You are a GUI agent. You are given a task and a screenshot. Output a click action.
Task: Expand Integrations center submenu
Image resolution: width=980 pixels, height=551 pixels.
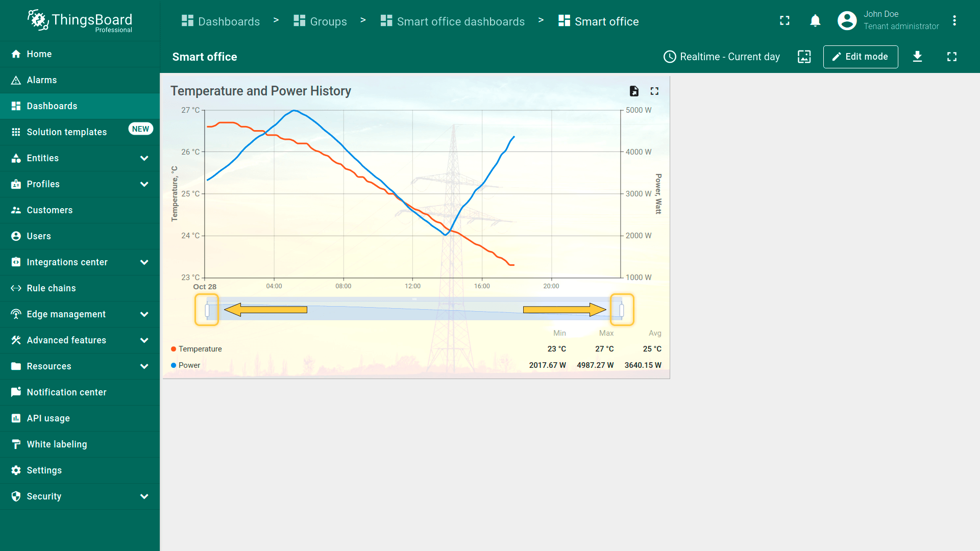pos(144,262)
